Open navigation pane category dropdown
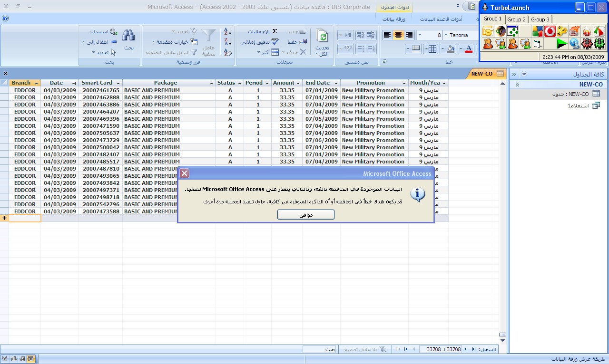Screen dimensions: 609x364 (x=524, y=74)
